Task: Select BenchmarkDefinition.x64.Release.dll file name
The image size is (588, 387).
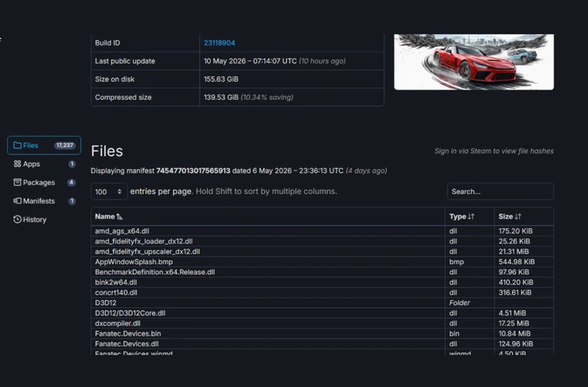Action: [155, 272]
